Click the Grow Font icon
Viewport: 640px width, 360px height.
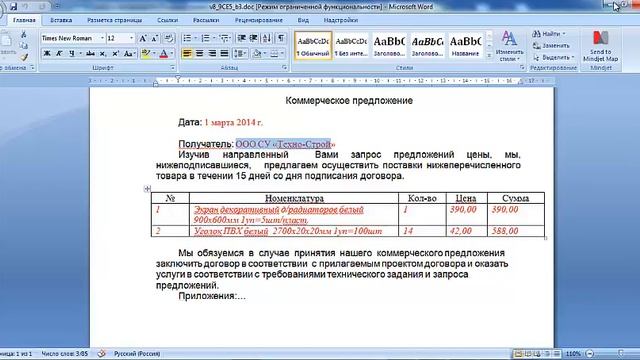coord(142,38)
